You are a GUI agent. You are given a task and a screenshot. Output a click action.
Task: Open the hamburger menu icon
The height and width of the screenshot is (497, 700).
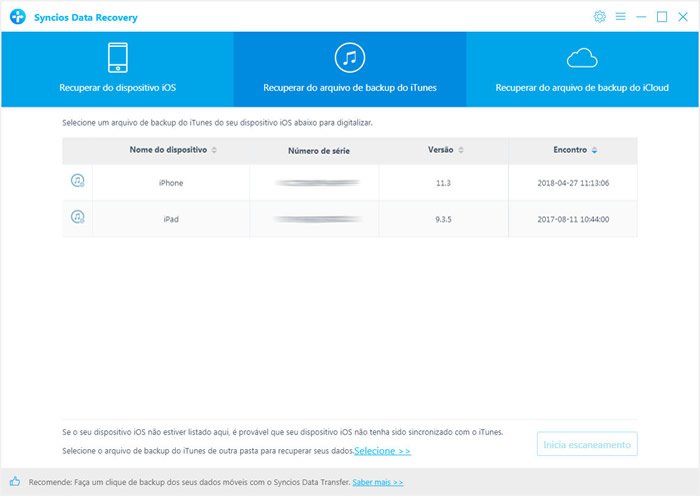coord(621,17)
